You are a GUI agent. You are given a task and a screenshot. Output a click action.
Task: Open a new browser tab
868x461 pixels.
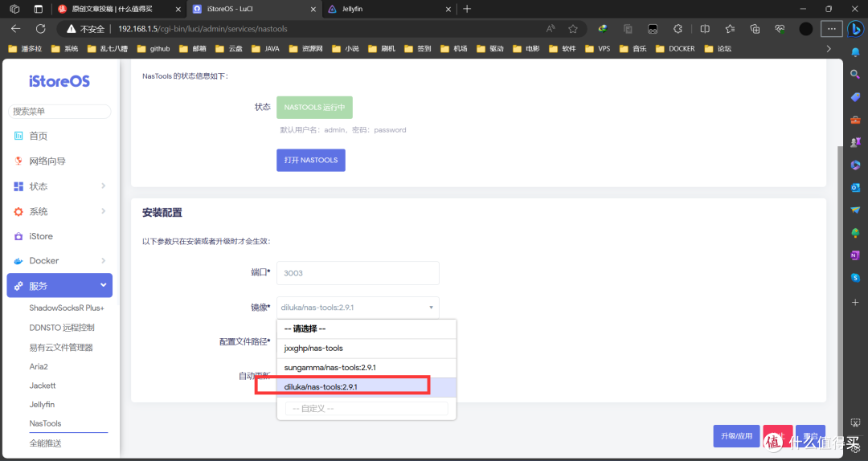(x=467, y=9)
